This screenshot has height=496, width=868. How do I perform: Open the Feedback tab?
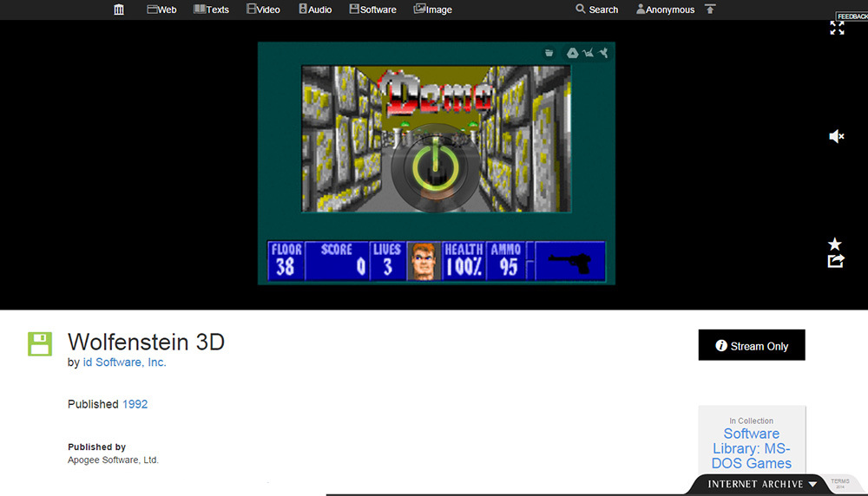pyautogui.click(x=852, y=16)
